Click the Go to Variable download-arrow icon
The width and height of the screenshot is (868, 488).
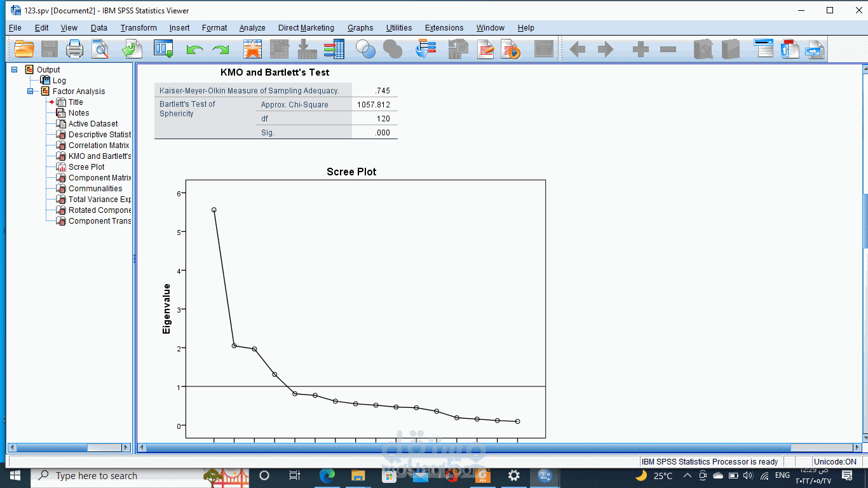pos(308,49)
